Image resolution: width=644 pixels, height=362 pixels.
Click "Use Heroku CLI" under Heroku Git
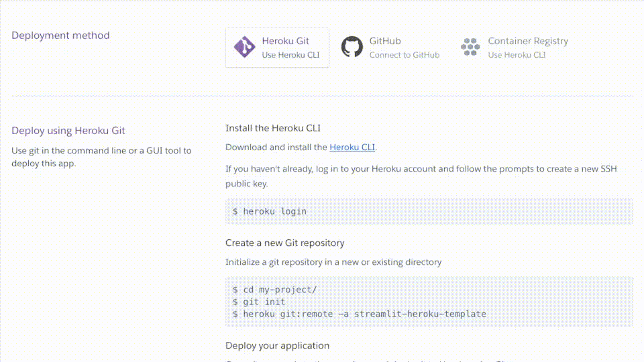pos(290,55)
